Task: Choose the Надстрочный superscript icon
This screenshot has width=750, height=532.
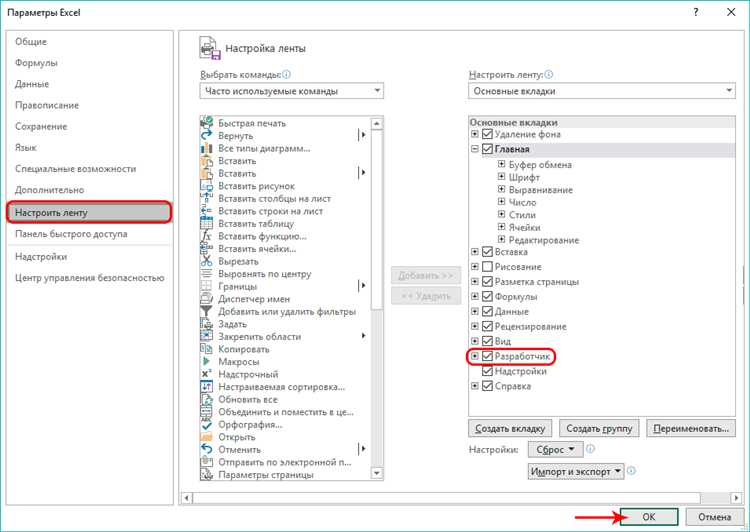Action: [207, 374]
